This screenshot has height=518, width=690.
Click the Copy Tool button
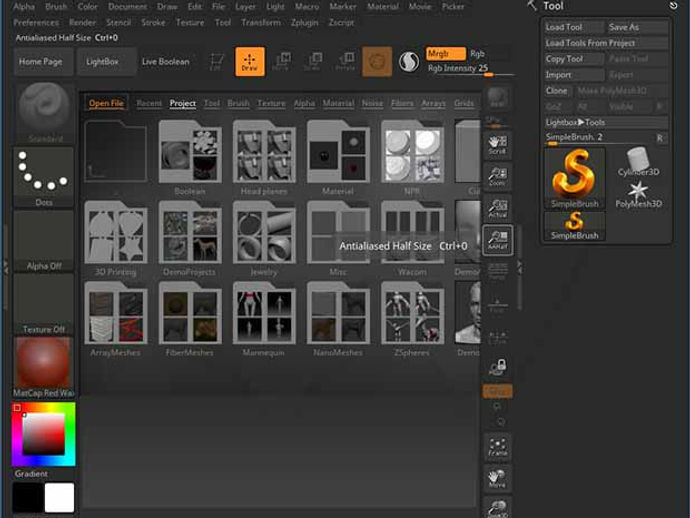(x=574, y=59)
